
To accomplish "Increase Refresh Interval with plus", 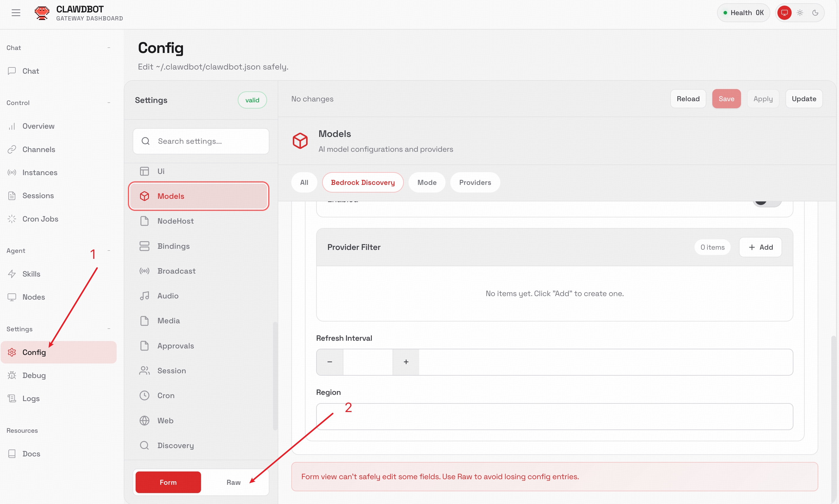I will point(406,362).
